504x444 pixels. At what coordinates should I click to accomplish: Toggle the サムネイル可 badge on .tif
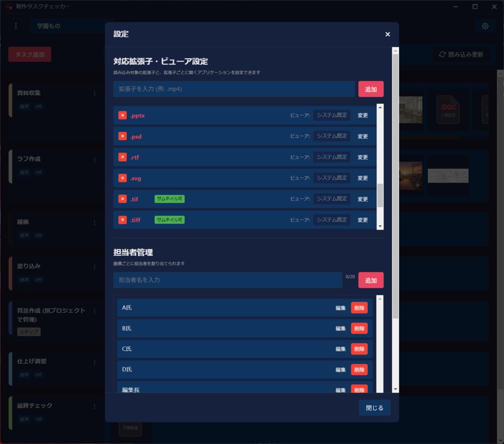pyautogui.click(x=169, y=199)
